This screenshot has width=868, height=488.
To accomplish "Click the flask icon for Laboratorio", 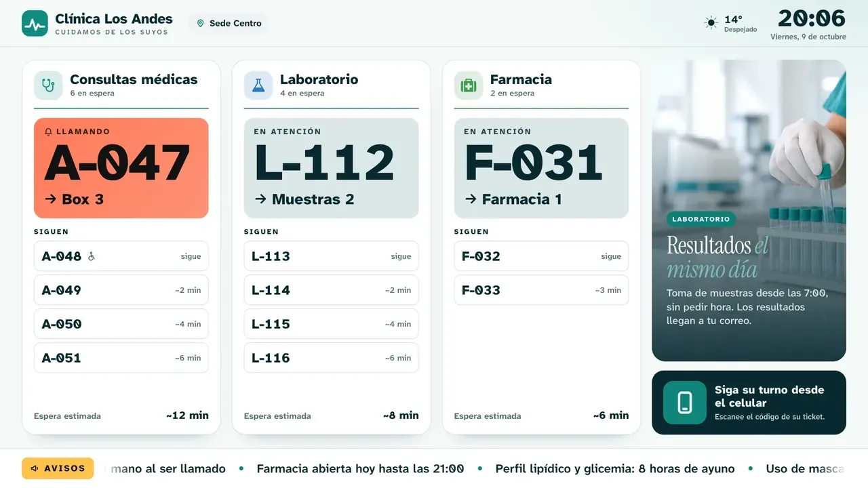I will tap(258, 85).
